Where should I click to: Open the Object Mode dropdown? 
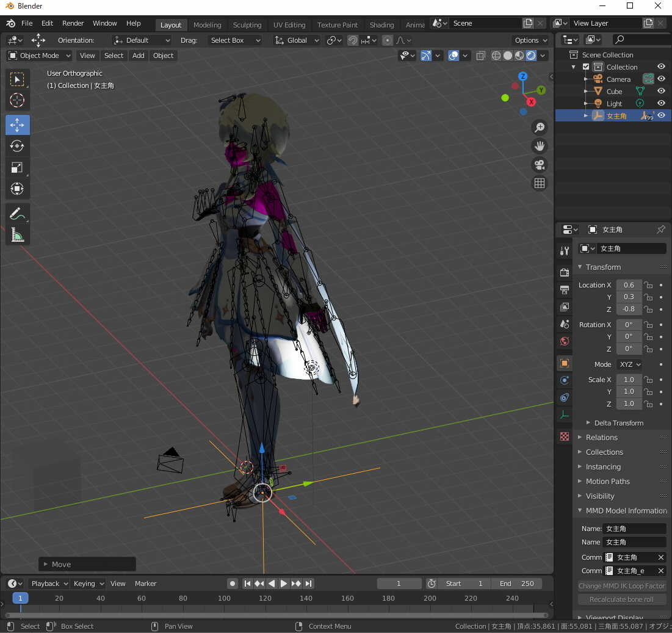click(x=40, y=56)
